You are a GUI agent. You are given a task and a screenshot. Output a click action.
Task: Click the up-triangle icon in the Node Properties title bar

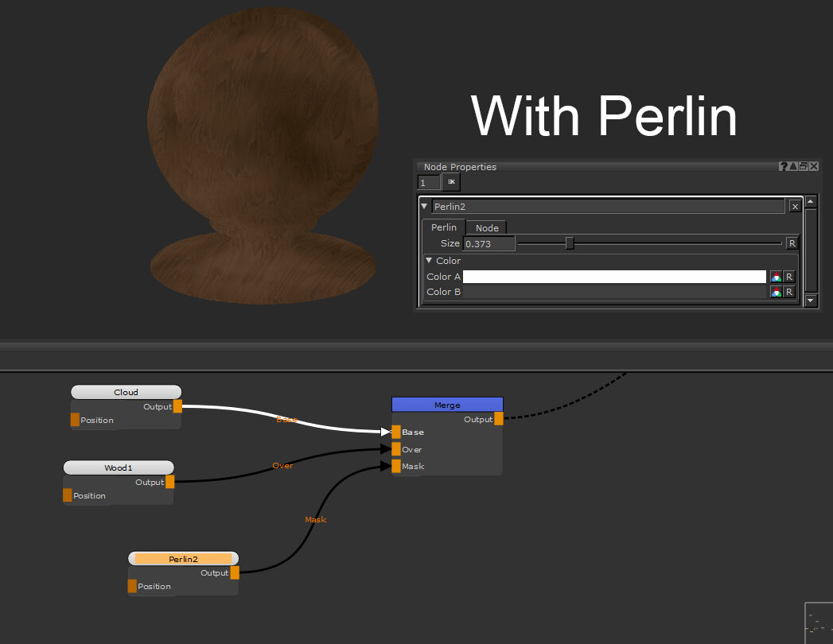pos(793,166)
